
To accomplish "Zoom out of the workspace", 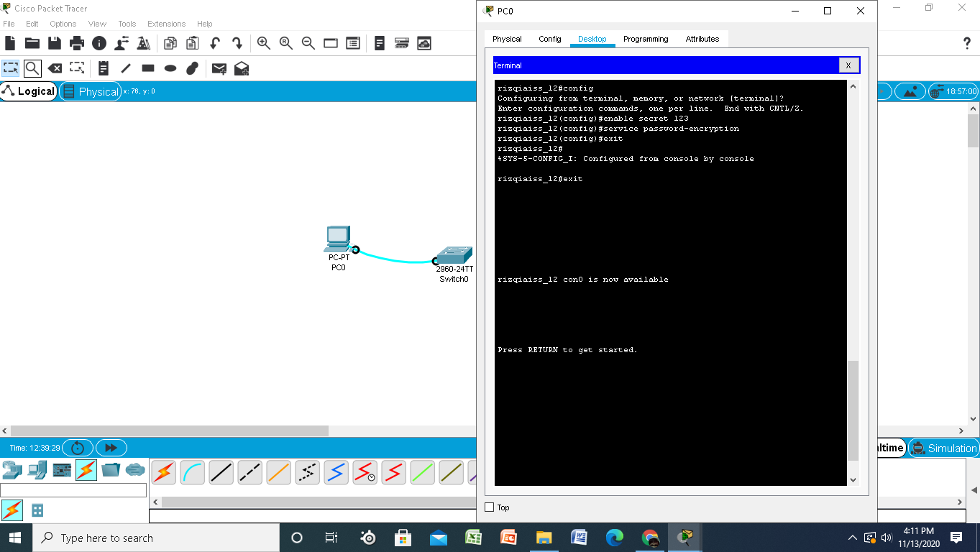I will 308,43.
